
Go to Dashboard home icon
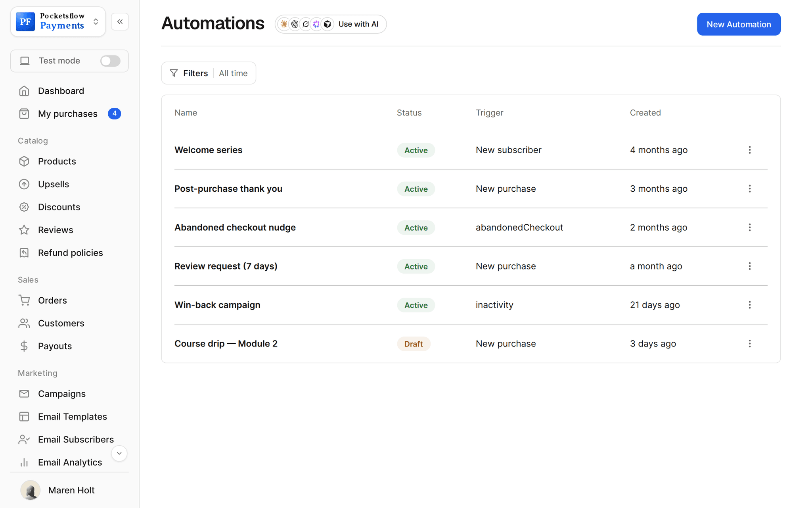pos(24,91)
